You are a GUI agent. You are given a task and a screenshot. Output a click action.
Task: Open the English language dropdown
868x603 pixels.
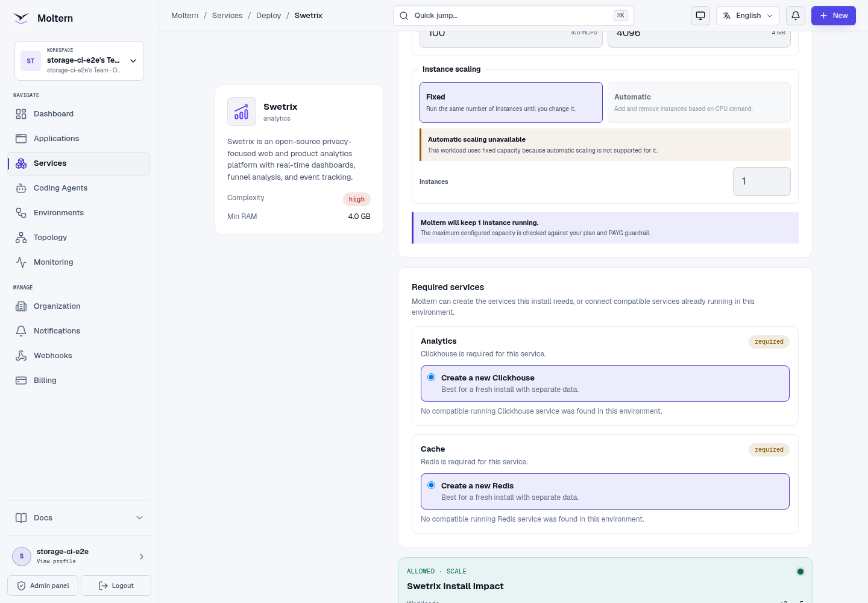point(748,16)
